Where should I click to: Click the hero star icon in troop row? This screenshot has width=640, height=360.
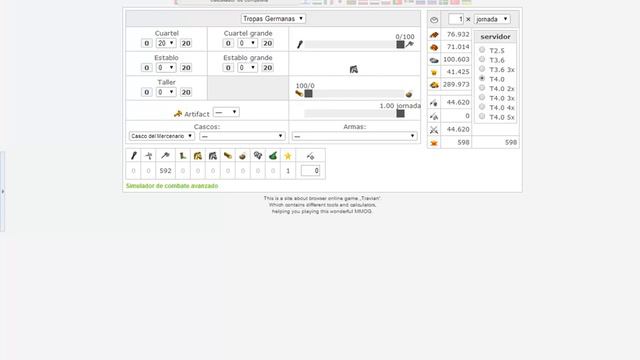(x=288, y=156)
